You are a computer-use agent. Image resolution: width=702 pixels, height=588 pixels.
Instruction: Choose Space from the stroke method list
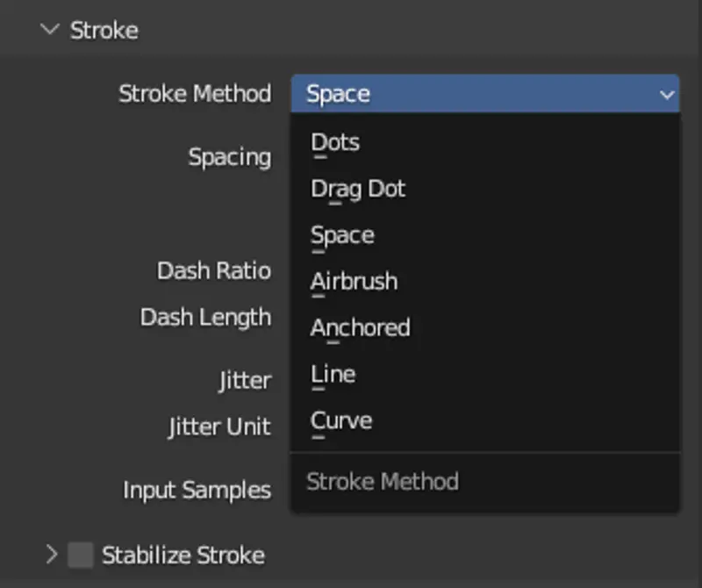tap(341, 235)
